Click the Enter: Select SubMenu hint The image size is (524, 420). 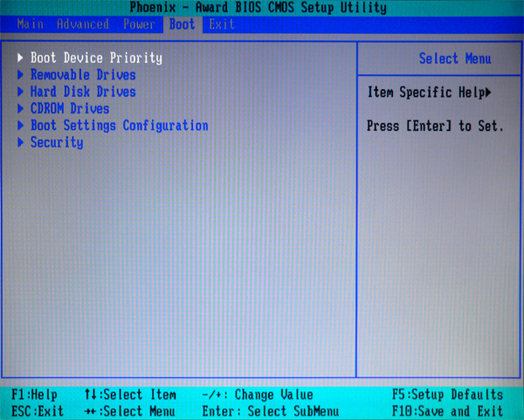tap(271, 410)
